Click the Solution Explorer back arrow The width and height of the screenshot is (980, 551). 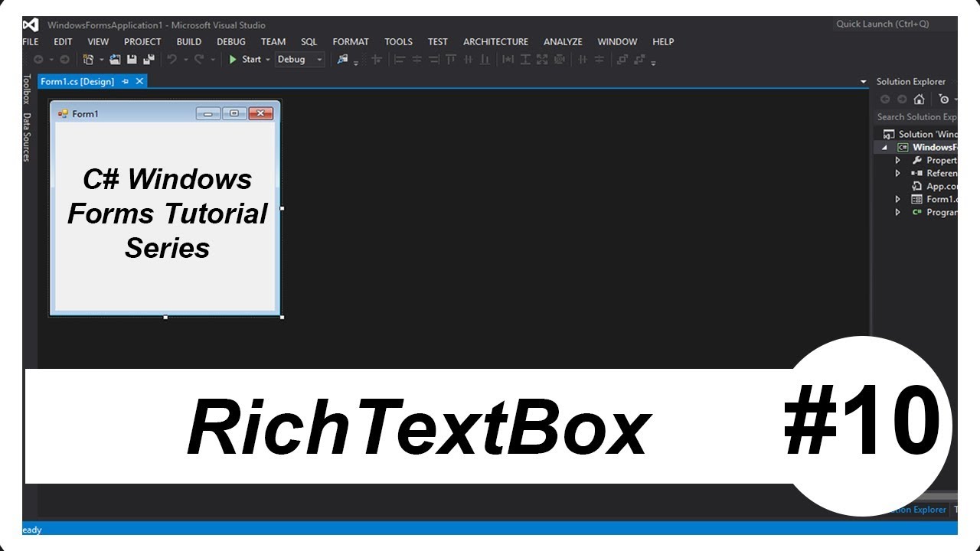tap(885, 99)
